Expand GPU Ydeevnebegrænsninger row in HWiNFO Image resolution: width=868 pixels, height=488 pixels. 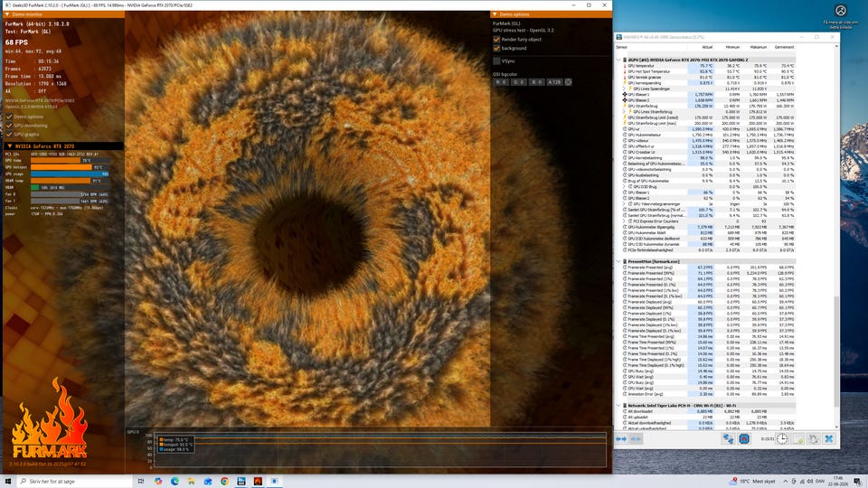[624, 203]
